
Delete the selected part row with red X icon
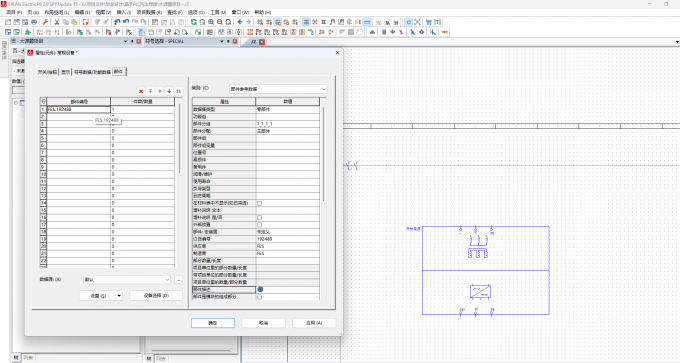141,91
